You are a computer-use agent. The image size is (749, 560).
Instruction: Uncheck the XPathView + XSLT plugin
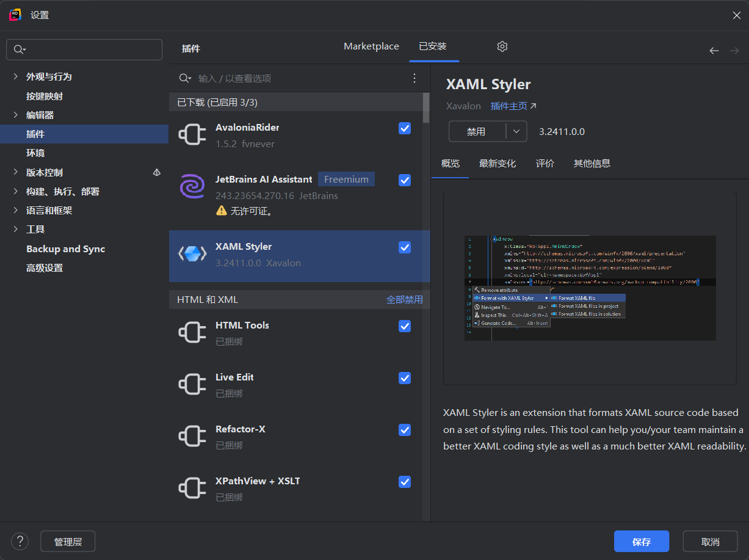(405, 482)
